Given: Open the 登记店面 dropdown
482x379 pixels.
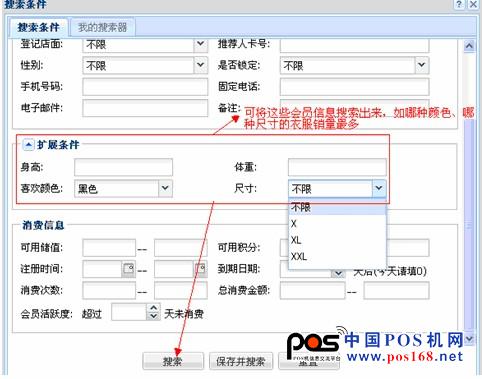Looking at the screenshot, I should click(200, 44).
